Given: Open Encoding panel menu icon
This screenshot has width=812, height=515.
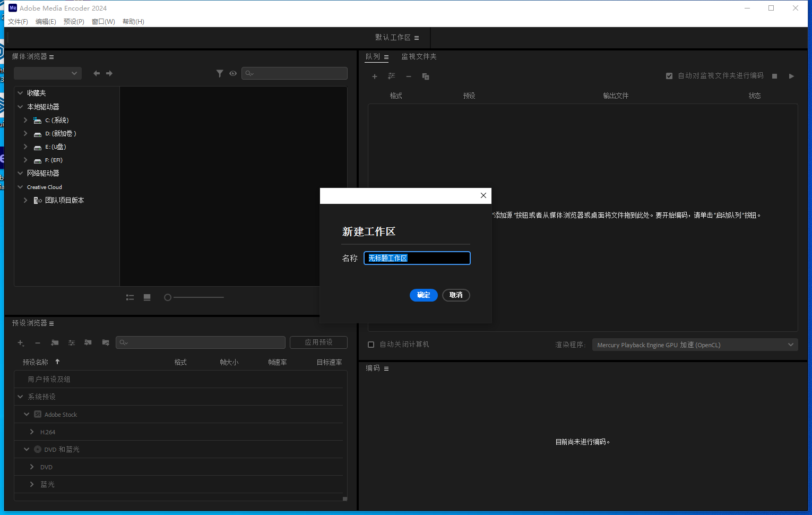Looking at the screenshot, I should (386, 368).
